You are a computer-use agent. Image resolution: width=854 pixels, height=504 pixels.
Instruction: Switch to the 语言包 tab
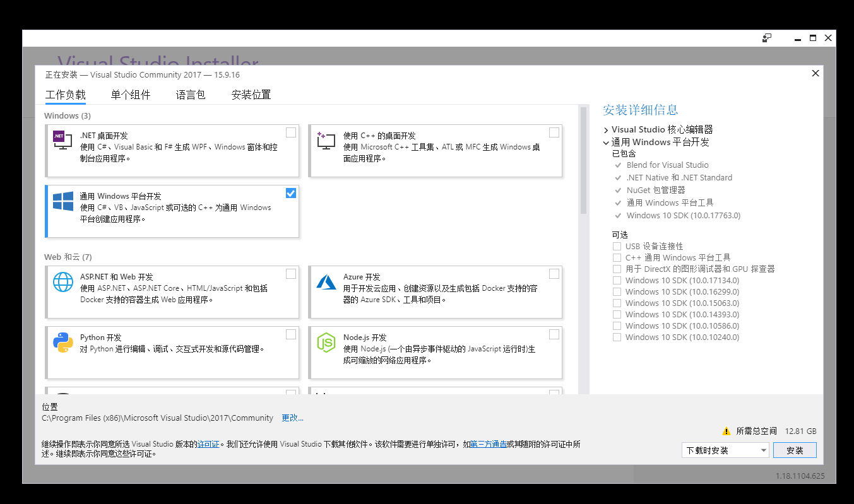pyautogui.click(x=191, y=95)
